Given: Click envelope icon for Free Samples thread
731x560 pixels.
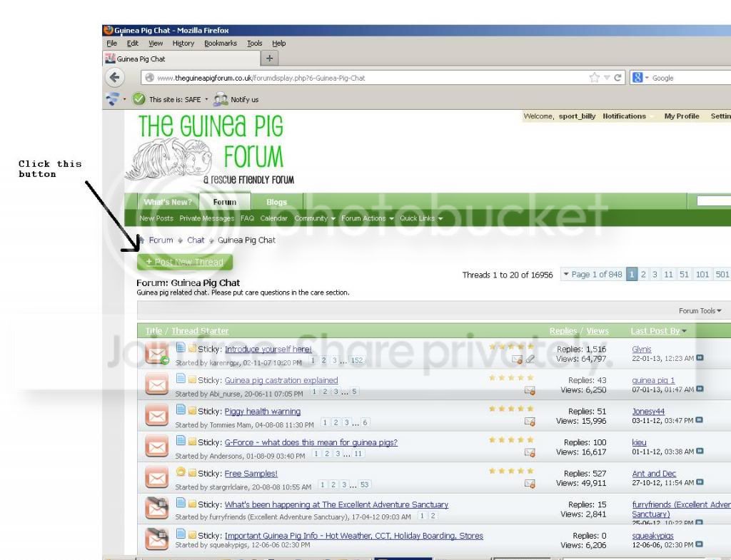Looking at the screenshot, I should pyautogui.click(x=157, y=479).
